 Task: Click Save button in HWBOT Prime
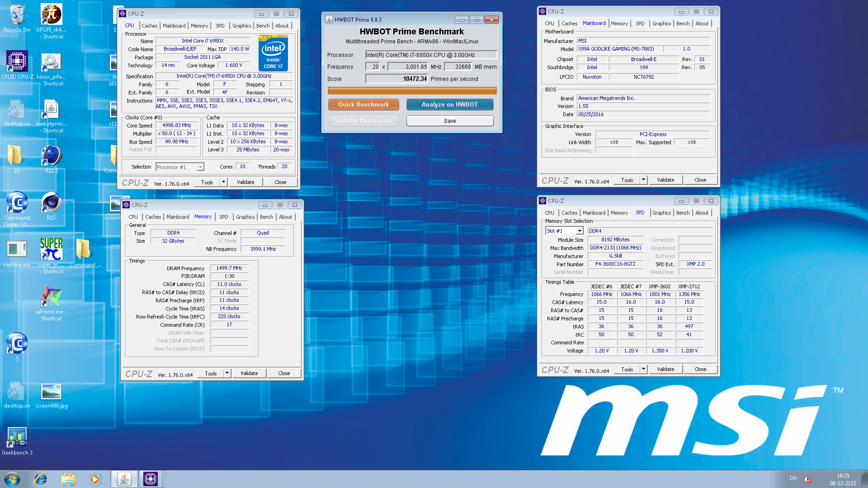449,121
